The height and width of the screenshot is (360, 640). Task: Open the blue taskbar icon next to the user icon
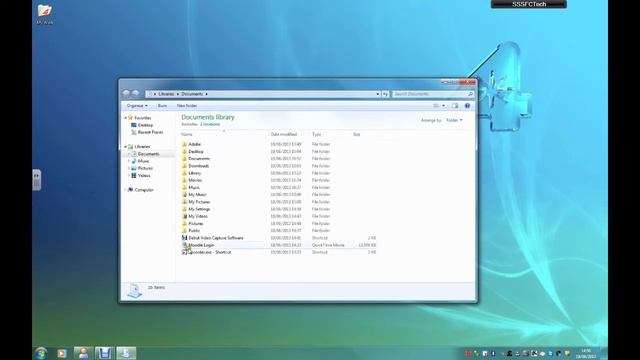coord(104,353)
